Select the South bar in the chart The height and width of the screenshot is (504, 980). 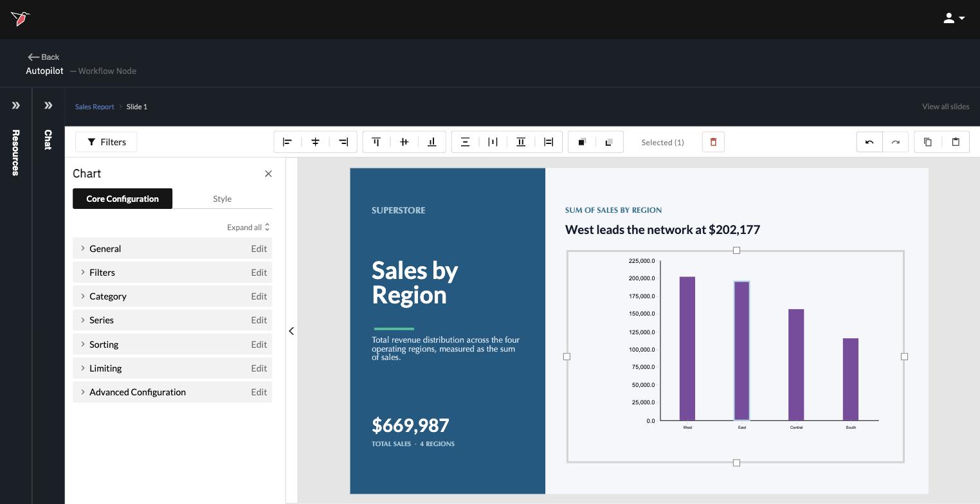point(851,379)
